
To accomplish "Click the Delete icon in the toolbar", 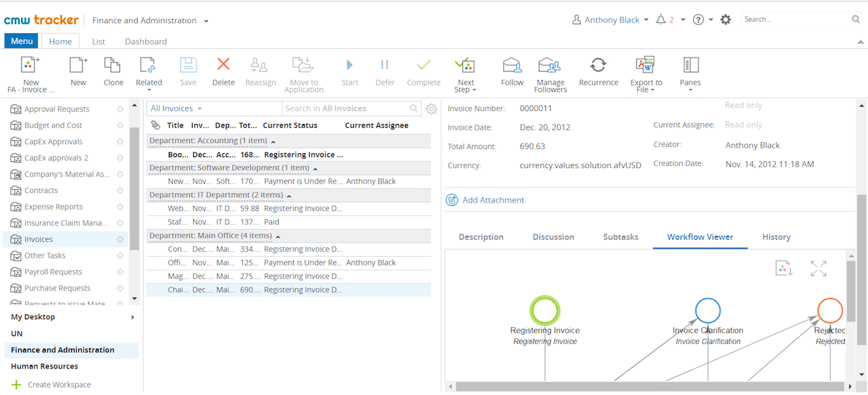I will tap(223, 65).
